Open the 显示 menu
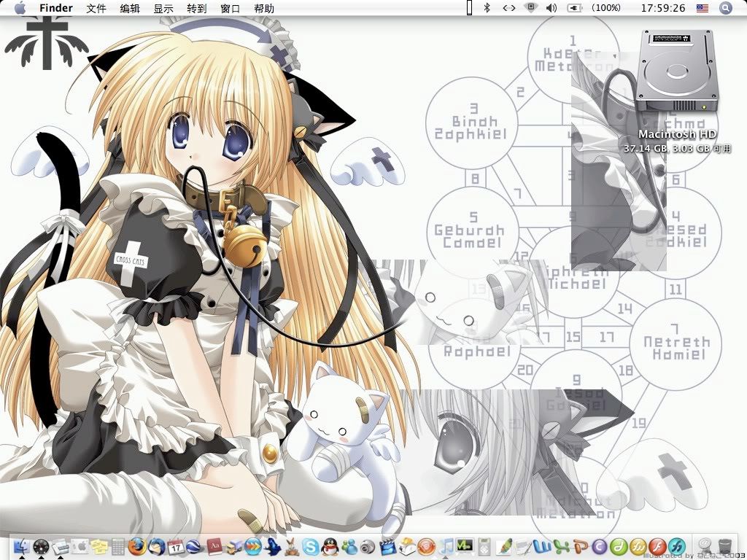The height and width of the screenshot is (560, 747). coord(163,8)
